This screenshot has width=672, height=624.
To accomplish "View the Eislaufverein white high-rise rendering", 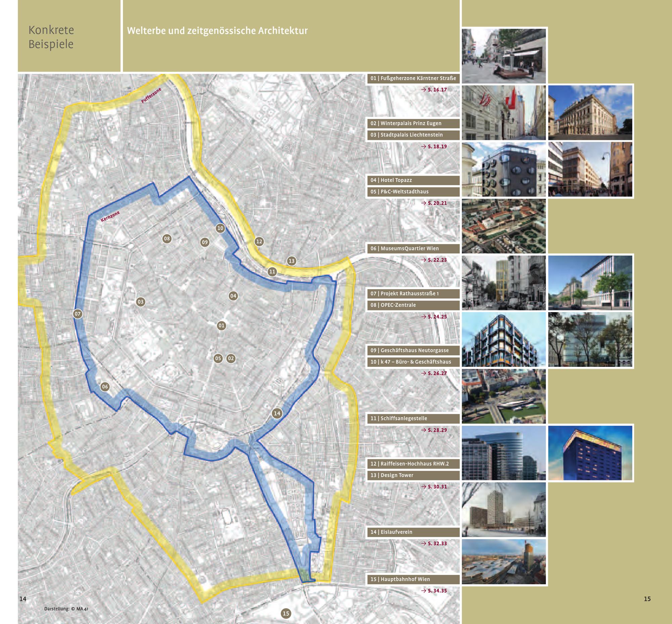I will [x=504, y=510].
